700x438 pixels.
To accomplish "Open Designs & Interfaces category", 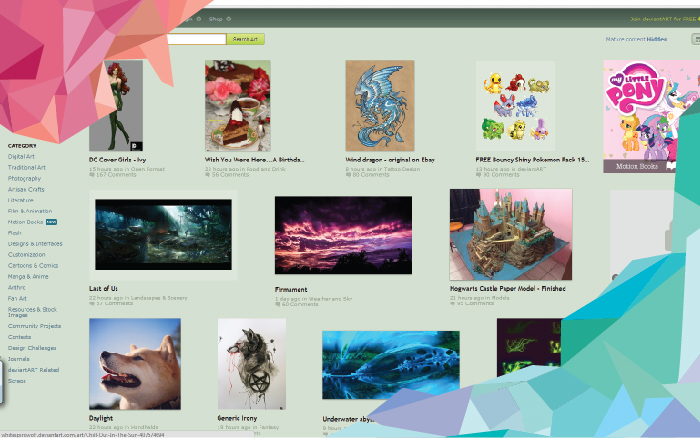I will pyautogui.click(x=35, y=244).
